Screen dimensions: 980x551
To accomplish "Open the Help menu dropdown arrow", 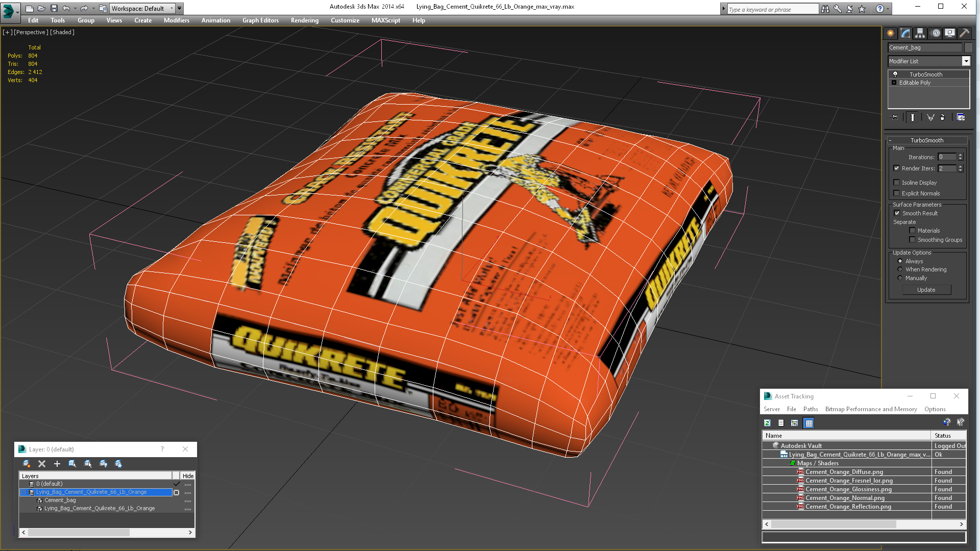I will (888, 9).
